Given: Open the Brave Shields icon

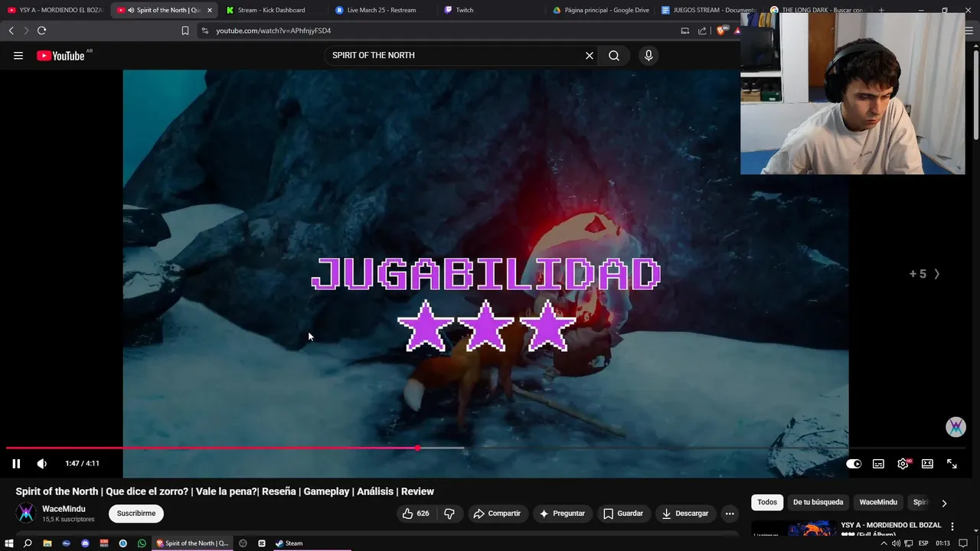Looking at the screenshot, I should (x=720, y=31).
